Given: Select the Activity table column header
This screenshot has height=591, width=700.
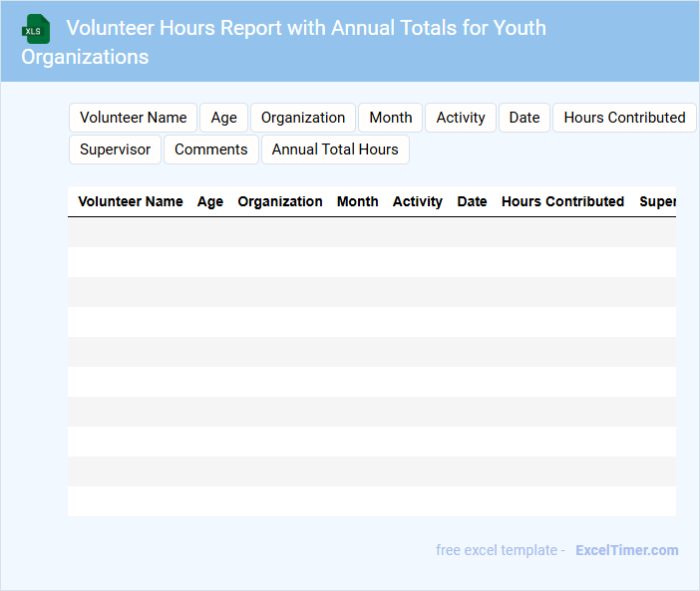Looking at the screenshot, I should tap(418, 201).
